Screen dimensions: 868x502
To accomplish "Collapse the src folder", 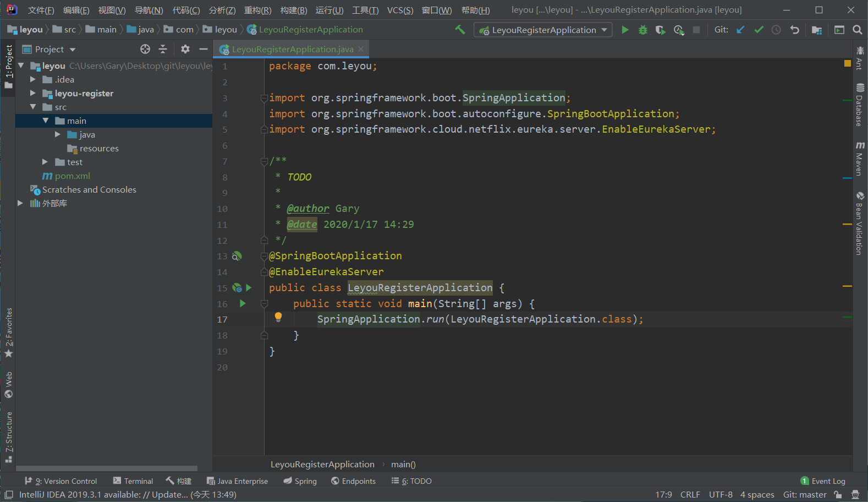I will coord(33,107).
